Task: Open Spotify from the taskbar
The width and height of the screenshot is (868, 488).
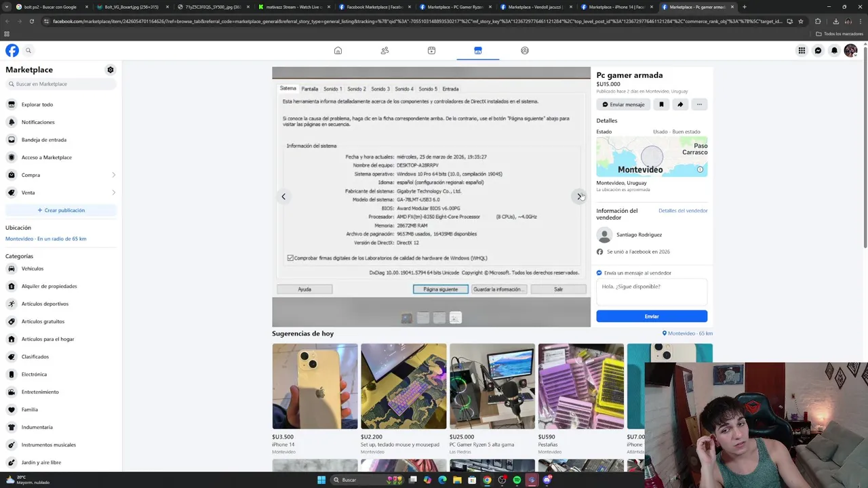Action: 517,480
